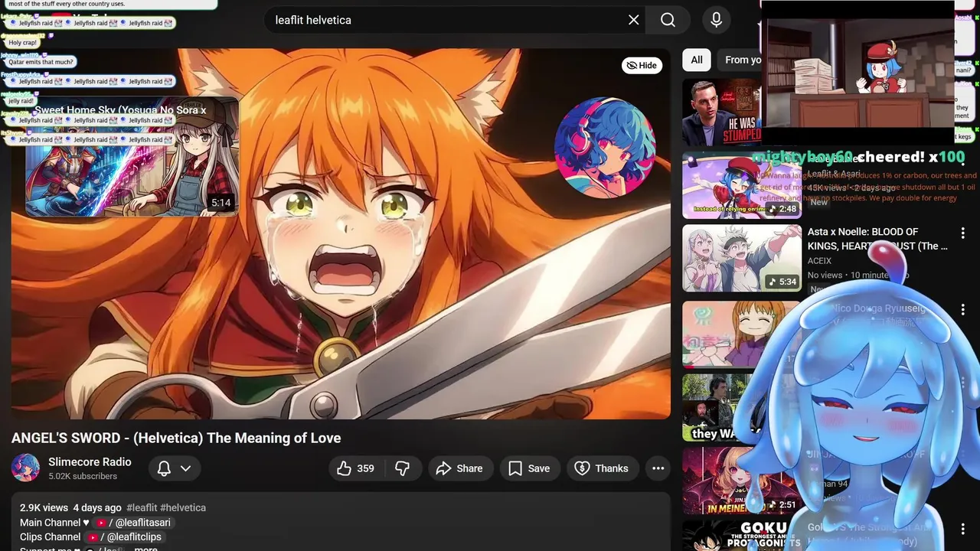
Task: Open notification bell dropdown for Slimecore Radio
Action: pyautogui.click(x=174, y=468)
